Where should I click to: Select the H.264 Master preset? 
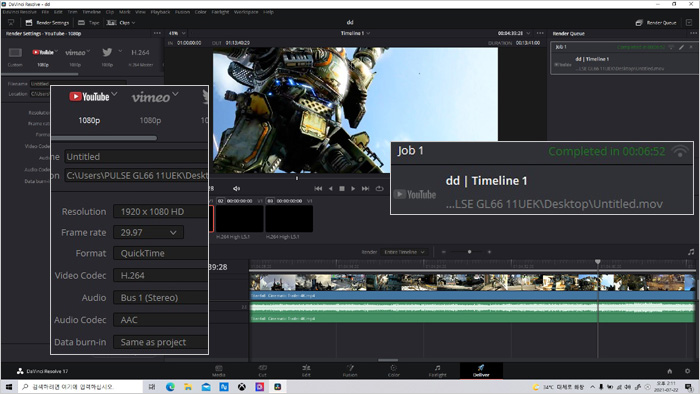click(141, 57)
